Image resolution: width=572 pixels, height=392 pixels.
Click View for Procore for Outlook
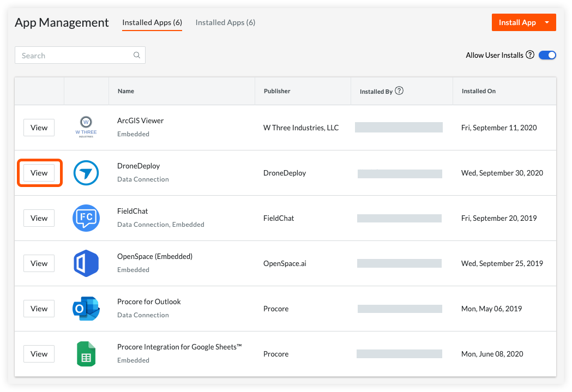pyautogui.click(x=39, y=309)
